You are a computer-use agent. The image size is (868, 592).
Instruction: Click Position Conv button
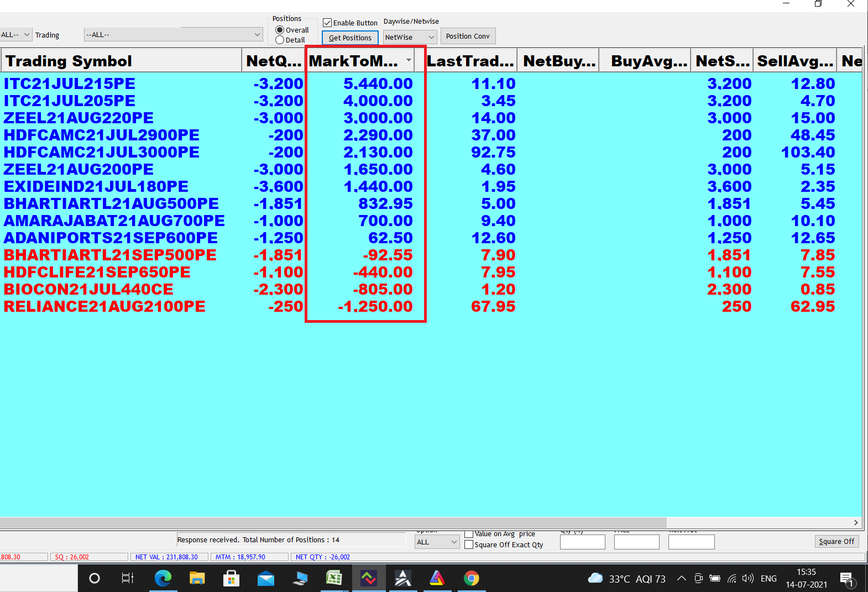pos(468,36)
